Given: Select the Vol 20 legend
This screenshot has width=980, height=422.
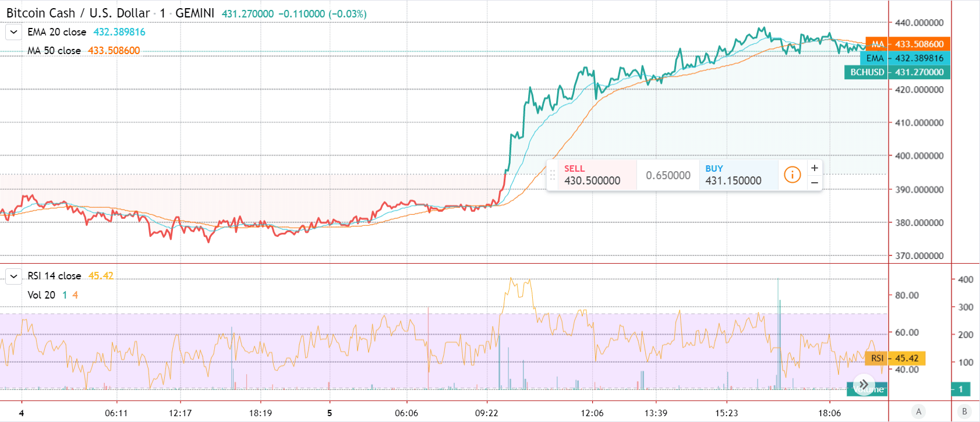Looking at the screenshot, I should pyautogui.click(x=41, y=295).
